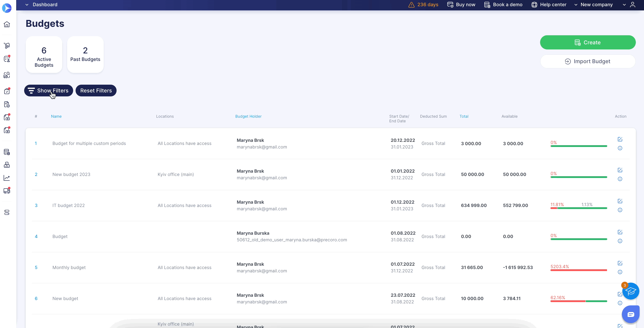Click the '3 784.11' available value
The width and height of the screenshot is (644, 328).
coord(512,299)
